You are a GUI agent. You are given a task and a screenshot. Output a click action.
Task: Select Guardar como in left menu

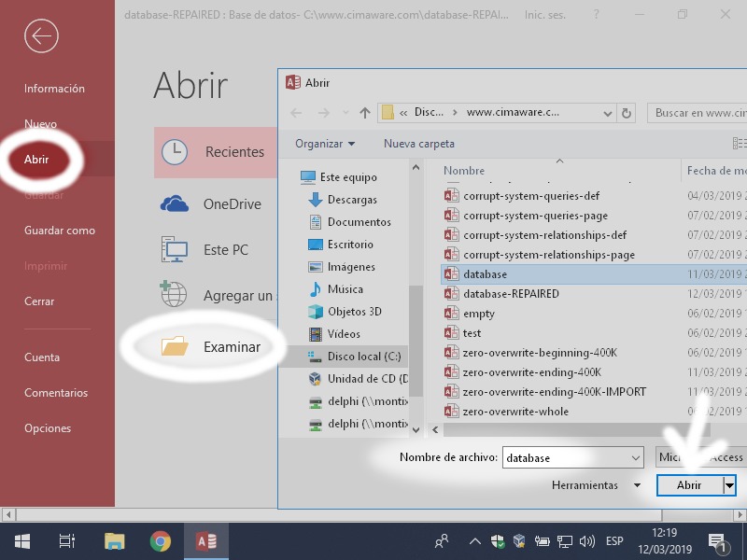[60, 231]
